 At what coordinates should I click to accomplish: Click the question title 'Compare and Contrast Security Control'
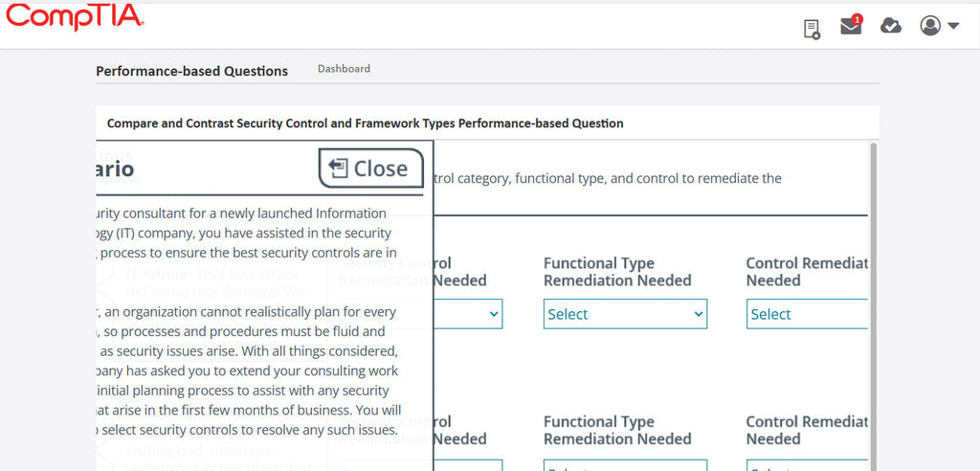coord(365,123)
